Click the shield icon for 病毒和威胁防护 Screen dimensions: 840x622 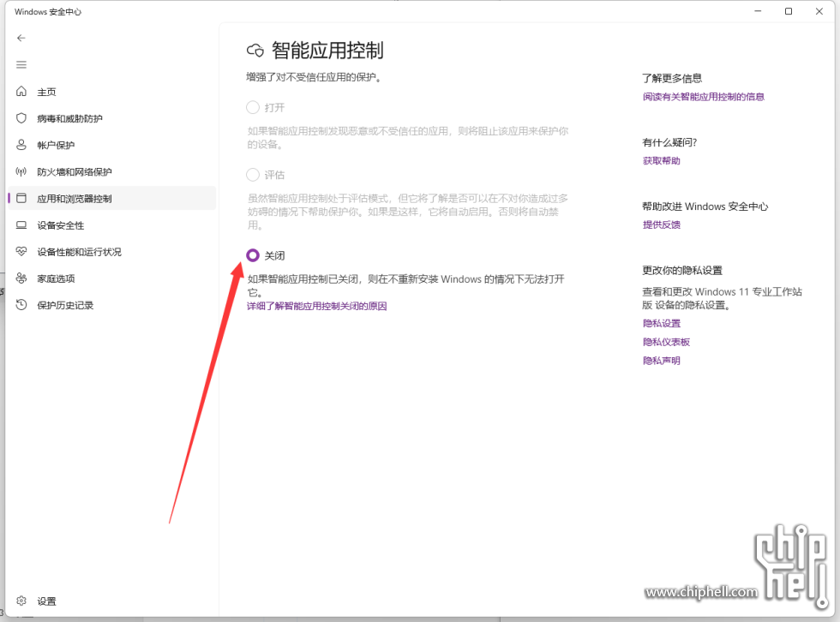point(21,117)
